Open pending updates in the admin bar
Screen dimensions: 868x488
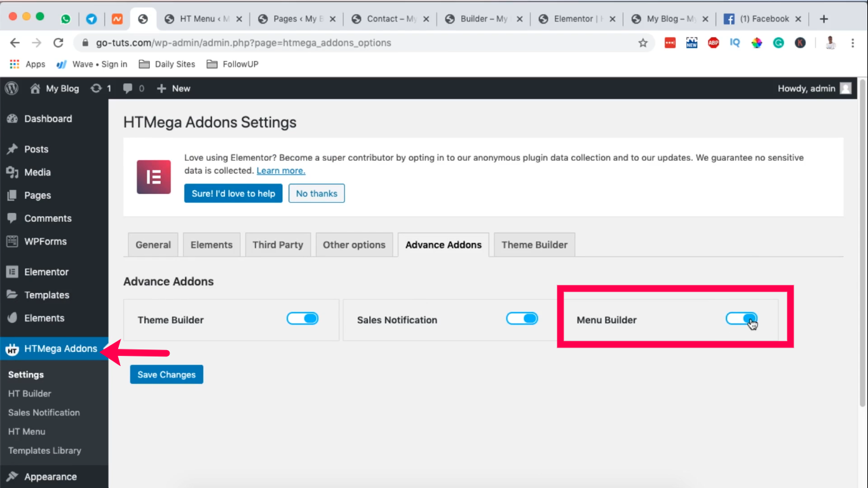coord(101,88)
